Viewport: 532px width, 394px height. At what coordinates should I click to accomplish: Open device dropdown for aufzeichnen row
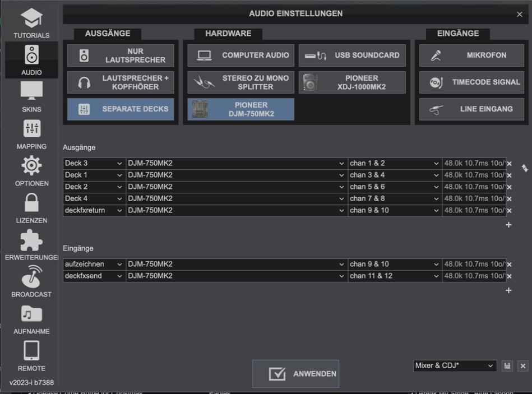pos(237,264)
